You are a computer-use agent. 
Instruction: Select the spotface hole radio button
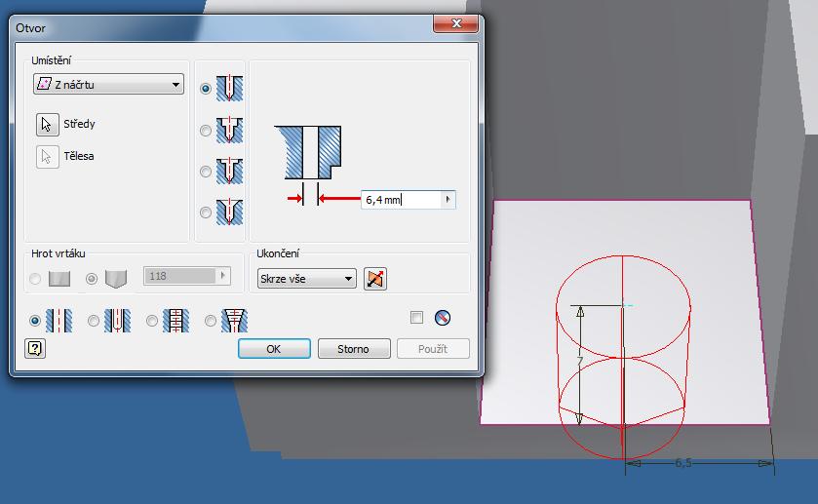pyautogui.click(x=206, y=172)
